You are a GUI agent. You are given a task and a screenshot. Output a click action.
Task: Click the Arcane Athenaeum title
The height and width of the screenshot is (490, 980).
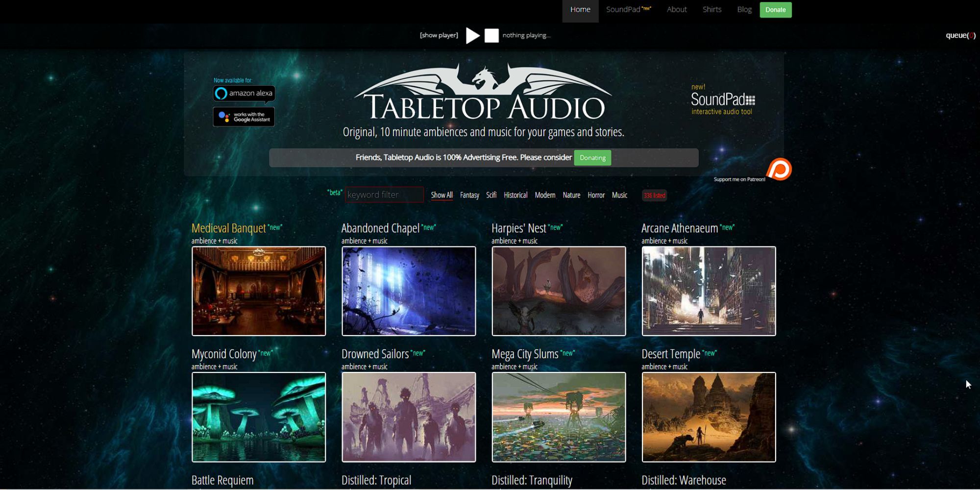click(680, 228)
